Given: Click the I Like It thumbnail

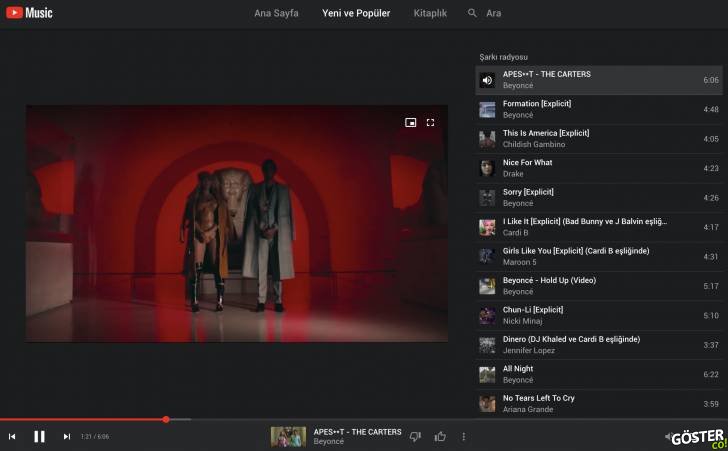Looking at the screenshot, I should pos(487,227).
